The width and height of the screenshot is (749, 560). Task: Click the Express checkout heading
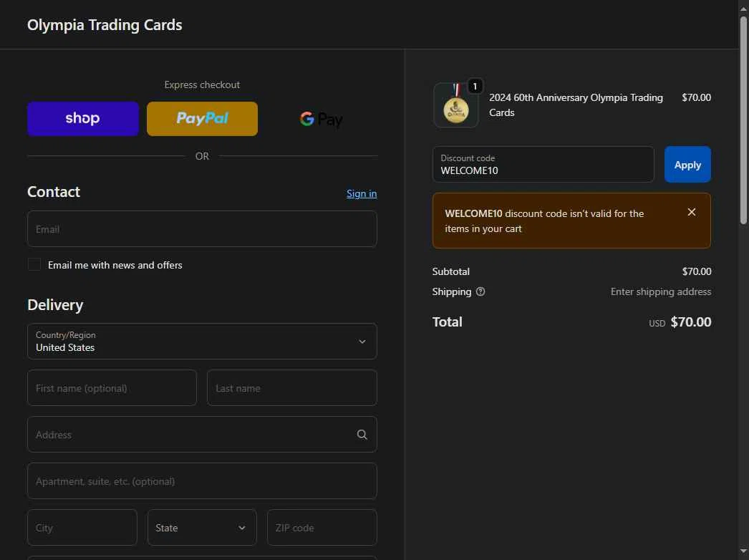(x=202, y=85)
